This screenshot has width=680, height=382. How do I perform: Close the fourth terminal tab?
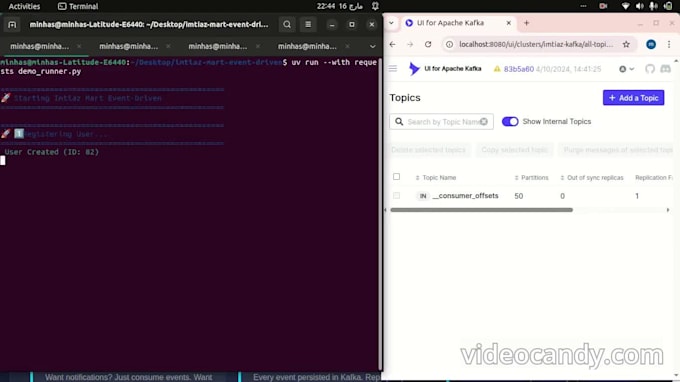347,46
